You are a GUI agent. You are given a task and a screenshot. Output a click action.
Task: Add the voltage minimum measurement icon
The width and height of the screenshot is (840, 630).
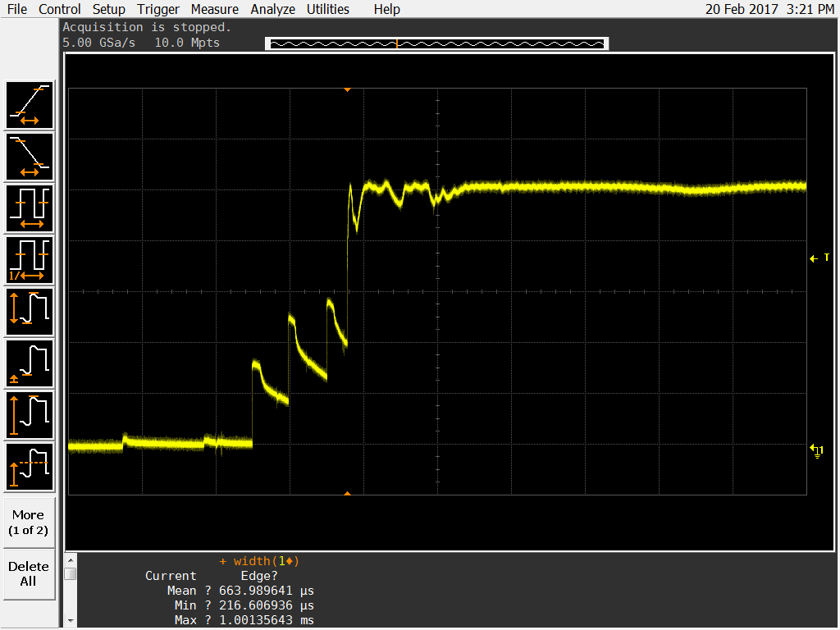tap(30, 363)
